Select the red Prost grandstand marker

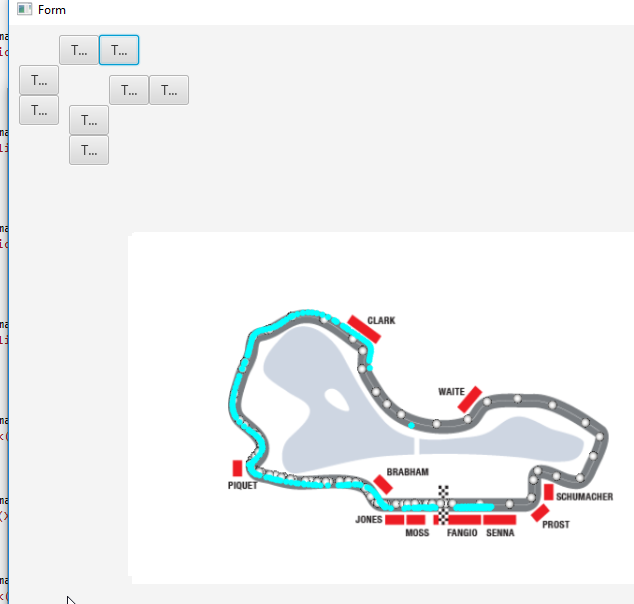pos(540,513)
